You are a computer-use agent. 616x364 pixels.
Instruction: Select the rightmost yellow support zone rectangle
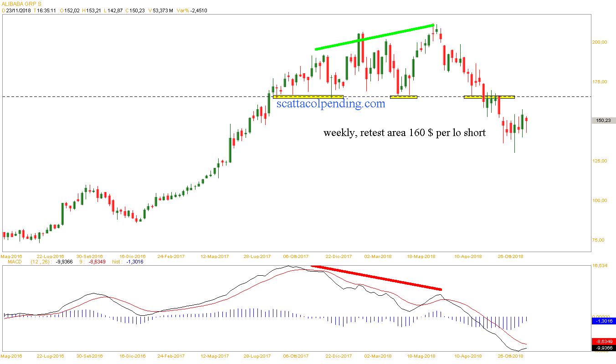click(489, 97)
